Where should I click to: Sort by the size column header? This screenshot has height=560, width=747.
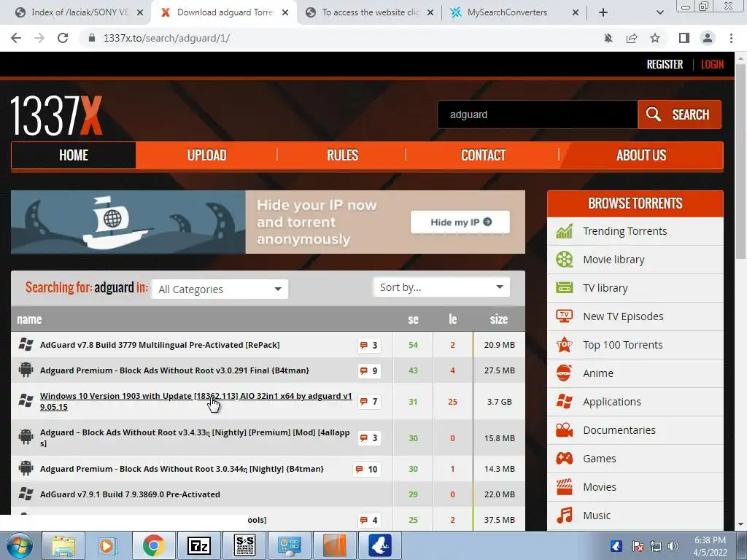pyautogui.click(x=499, y=319)
